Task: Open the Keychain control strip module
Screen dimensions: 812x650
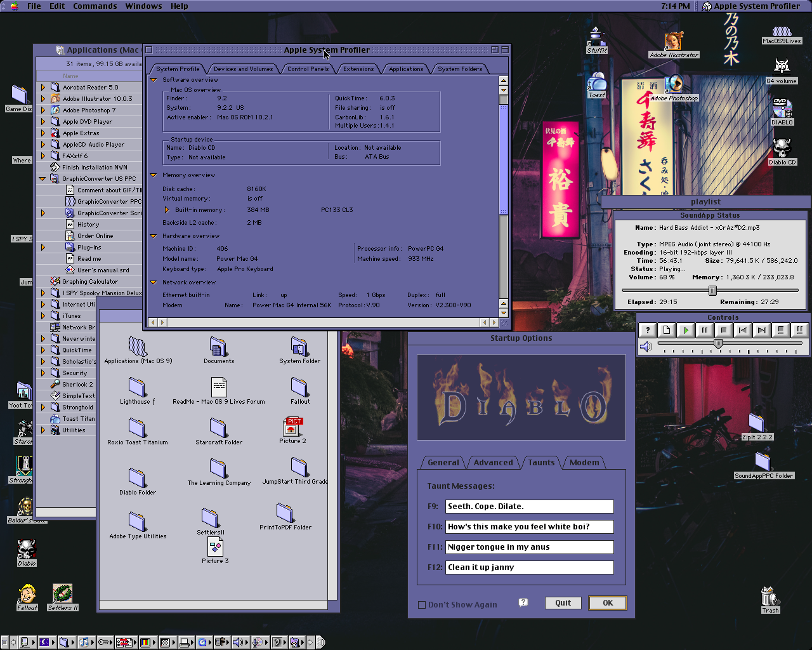Action: point(104,642)
